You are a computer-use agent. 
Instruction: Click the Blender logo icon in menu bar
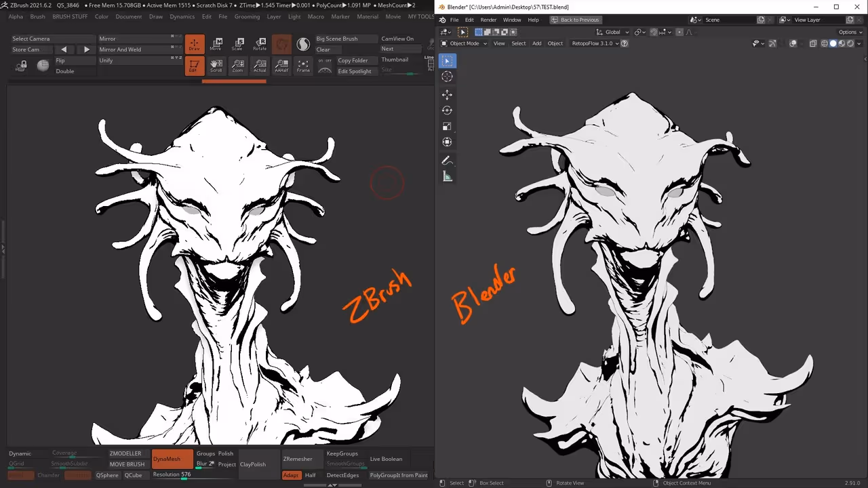(443, 20)
